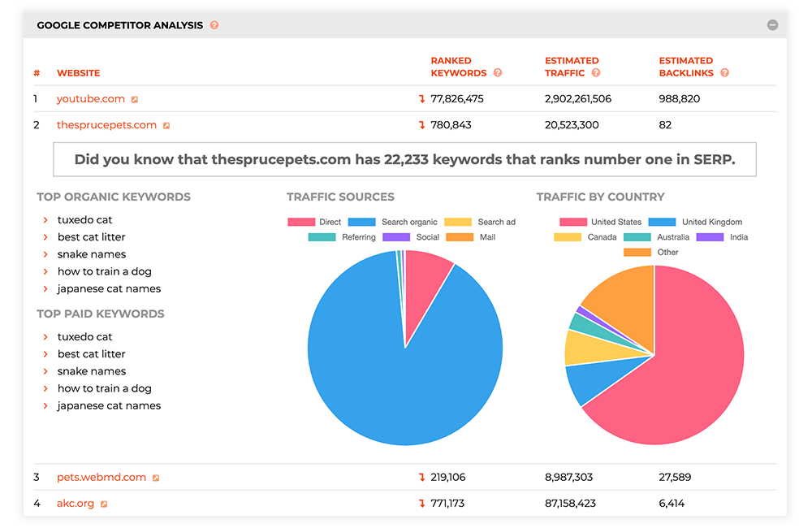This screenshot has width=812, height=528.
Task: Toggle United Kingdom legend swatch
Action: (x=662, y=222)
